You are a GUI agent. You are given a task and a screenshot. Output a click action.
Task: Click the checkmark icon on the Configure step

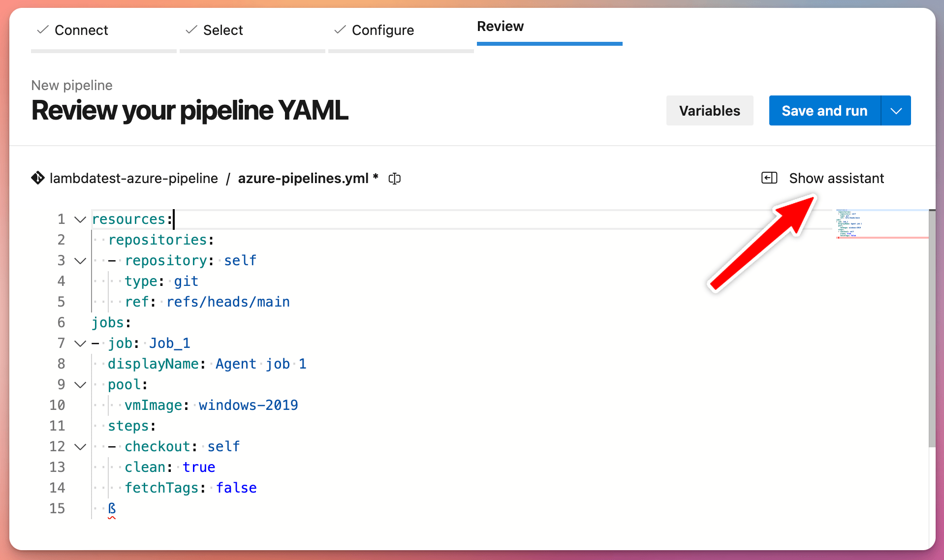point(339,30)
